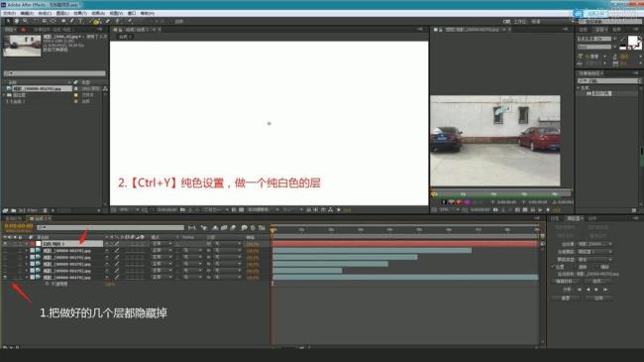This screenshot has width=644, height=362.
Task: Expand the white solid layer properties
Action: click(x=27, y=244)
